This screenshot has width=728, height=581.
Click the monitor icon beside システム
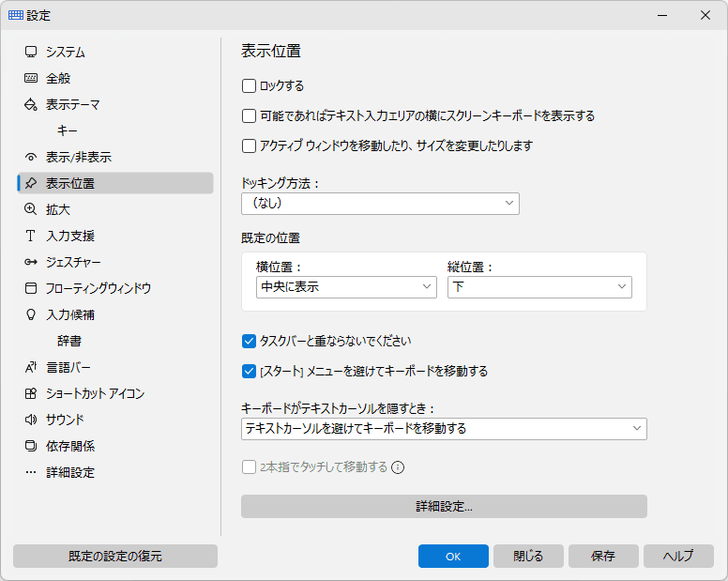31,52
